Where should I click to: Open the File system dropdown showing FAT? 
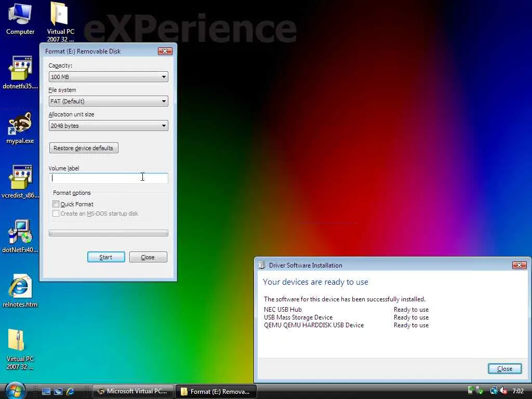point(108,101)
